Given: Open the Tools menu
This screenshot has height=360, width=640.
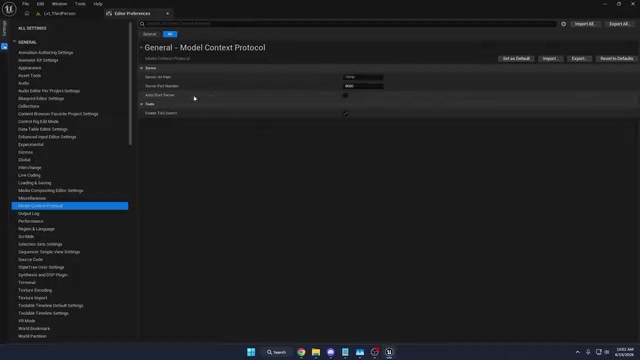Looking at the screenshot, I should (80, 4).
